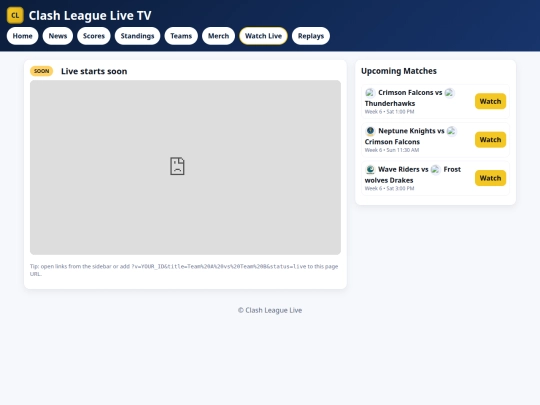Click the '© Clash League Live' footer

click(x=270, y=310)
